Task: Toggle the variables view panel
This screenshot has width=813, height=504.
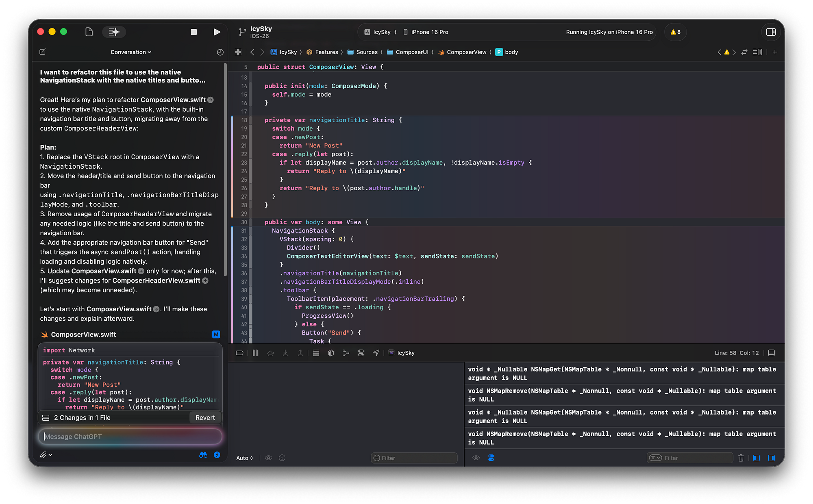Action: (x=757, y=458)
